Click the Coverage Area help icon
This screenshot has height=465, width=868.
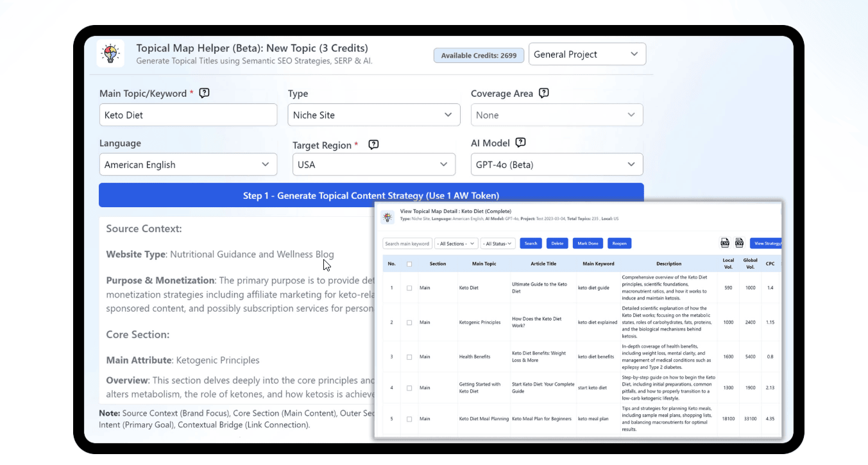544,93
